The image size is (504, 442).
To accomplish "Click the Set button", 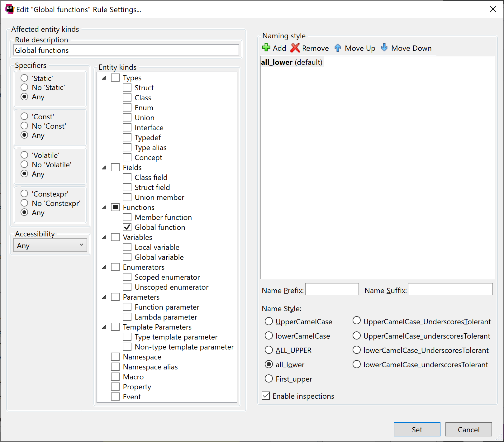I will (417, 429).
